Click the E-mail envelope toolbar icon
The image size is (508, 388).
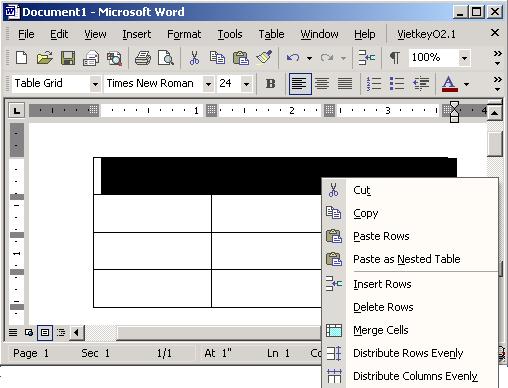91,58
